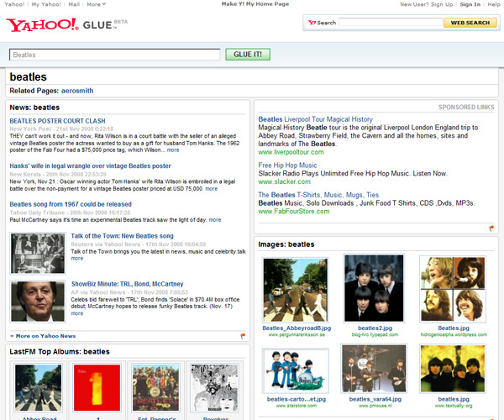Click www.FabFourStore.com URL
Image resolution: width=504 pixels, height=420 pixels.
294,211
